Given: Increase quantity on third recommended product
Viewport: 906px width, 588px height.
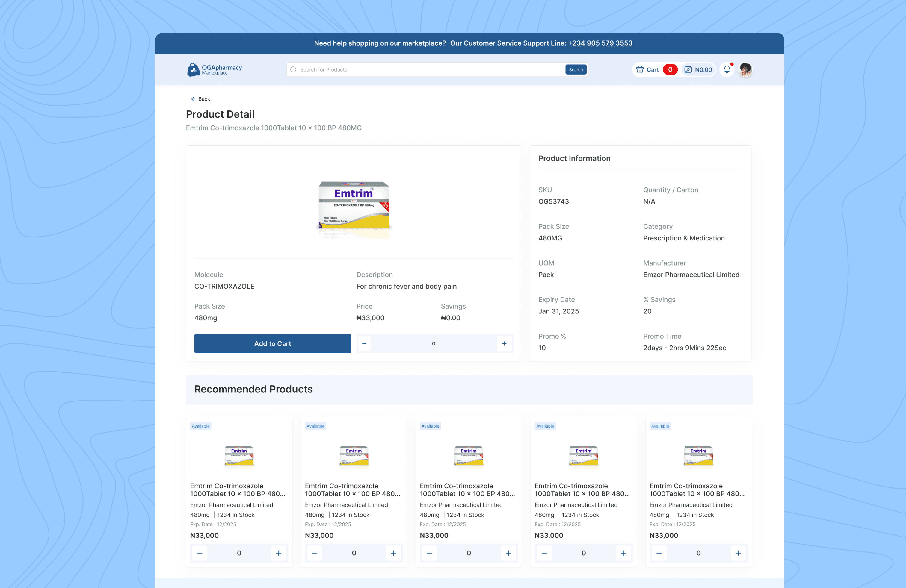Looking at the screenshot, I should pos(509,553).
